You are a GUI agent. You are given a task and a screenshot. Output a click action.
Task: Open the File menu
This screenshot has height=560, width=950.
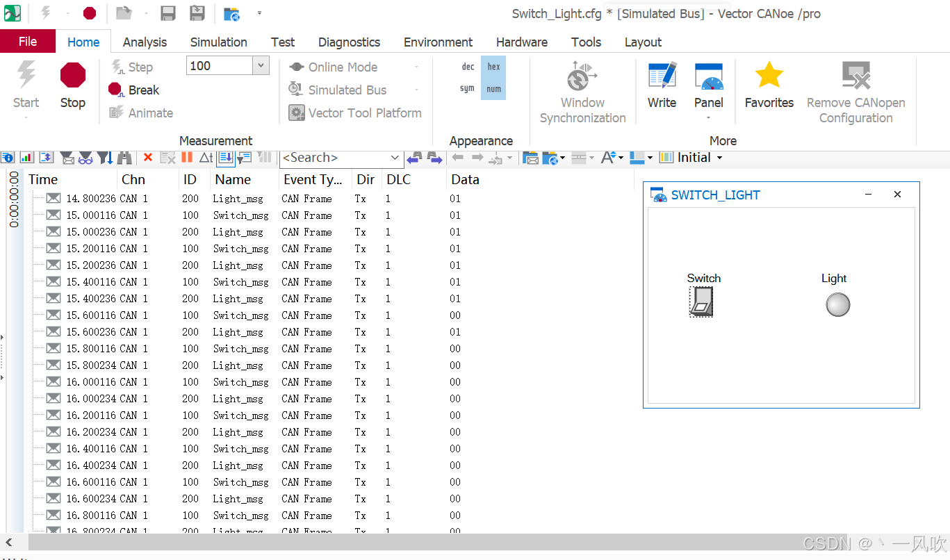point(28,42)
